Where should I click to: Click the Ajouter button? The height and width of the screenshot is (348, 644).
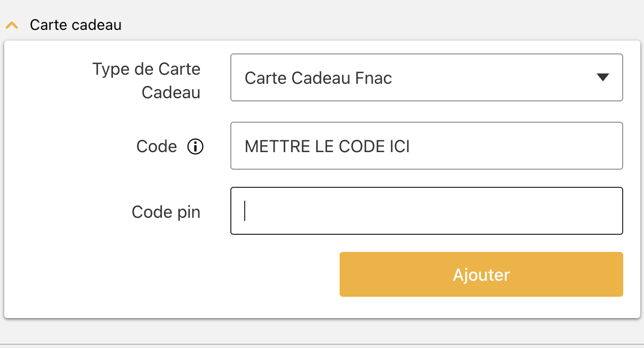pyautogui.click(x=481, y=274)
